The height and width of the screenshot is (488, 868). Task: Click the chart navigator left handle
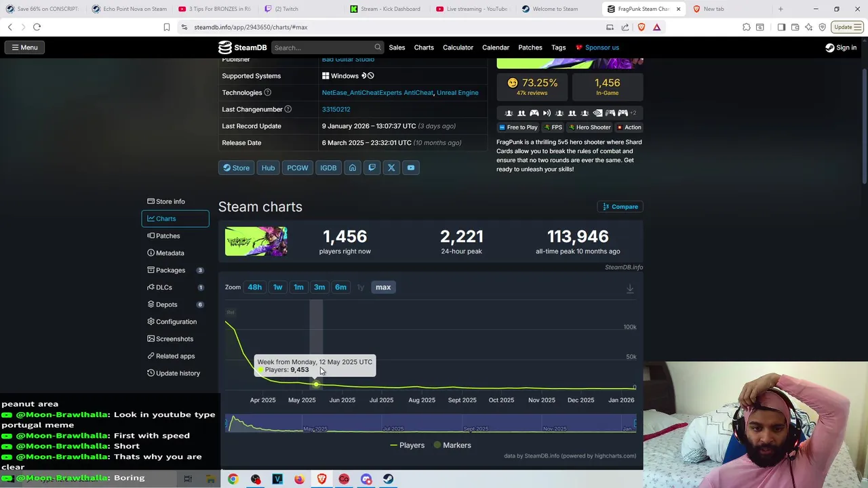tap(226, 424)
